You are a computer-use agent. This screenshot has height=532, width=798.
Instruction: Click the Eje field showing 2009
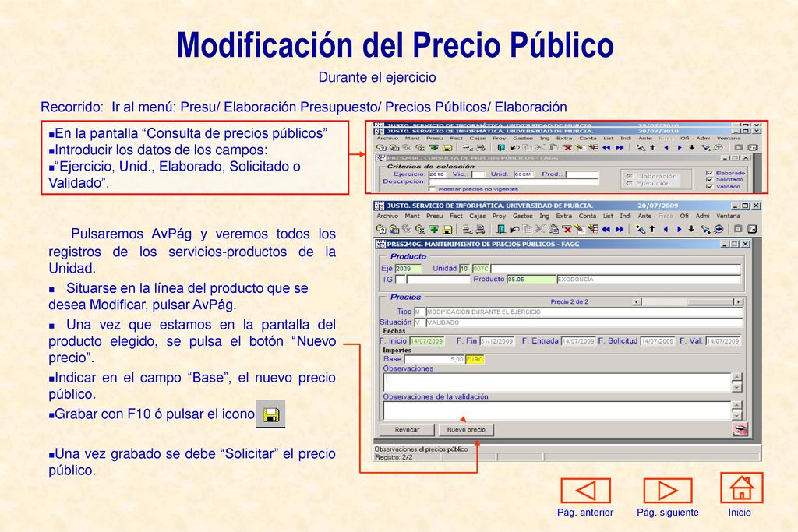[408, 269]
